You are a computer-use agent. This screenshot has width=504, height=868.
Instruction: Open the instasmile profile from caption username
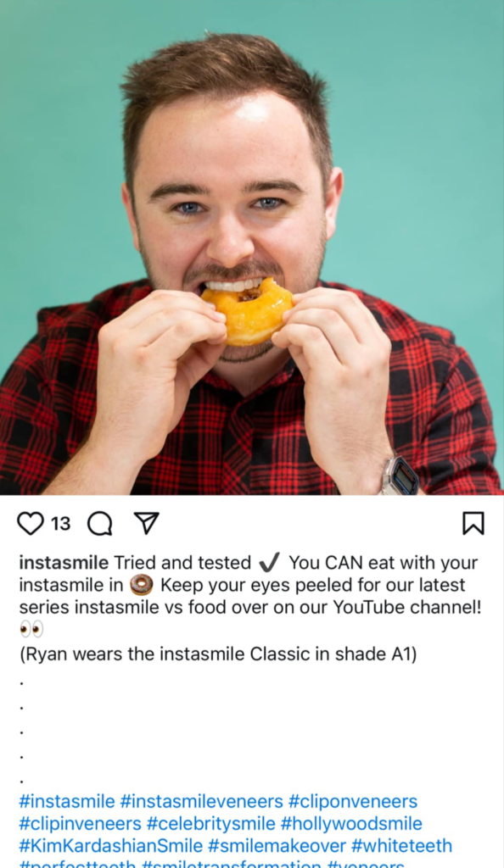pyautogui.click(x=64, y=563)
